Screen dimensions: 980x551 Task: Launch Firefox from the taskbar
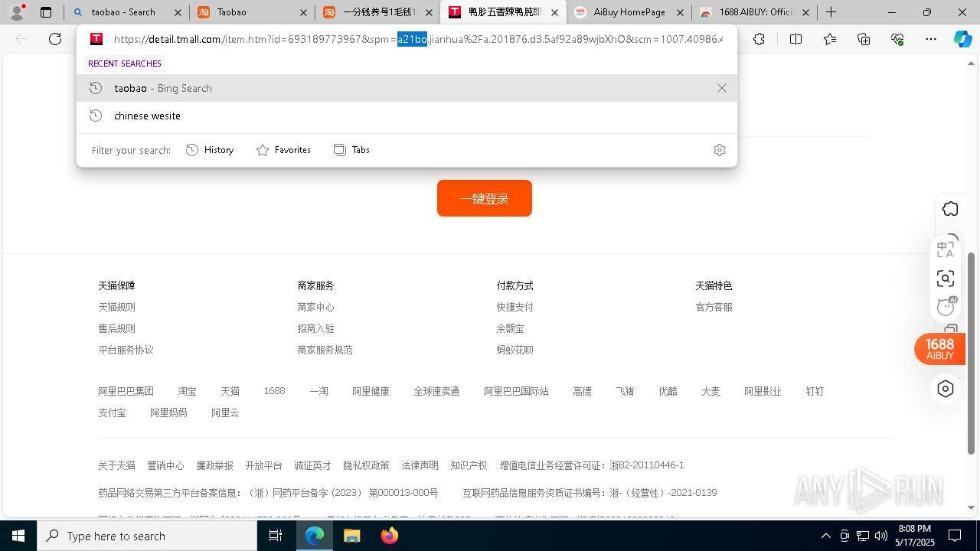(390, 536)
